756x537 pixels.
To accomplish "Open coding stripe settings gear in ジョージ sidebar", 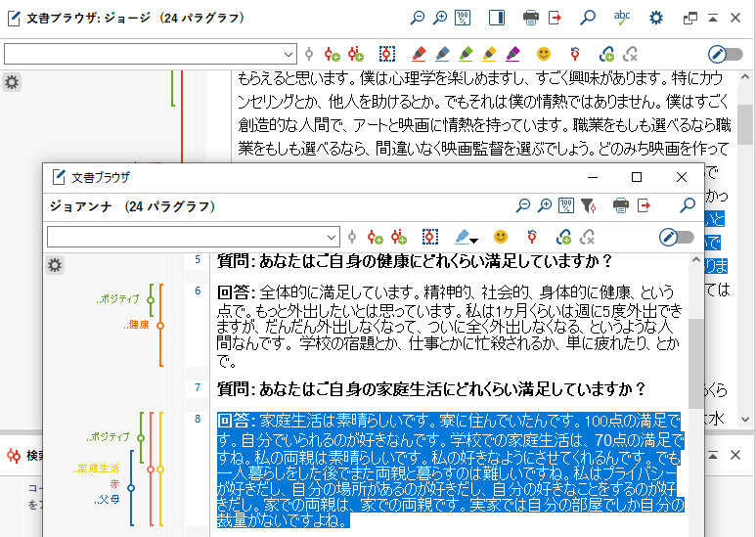I will point(12,82).
